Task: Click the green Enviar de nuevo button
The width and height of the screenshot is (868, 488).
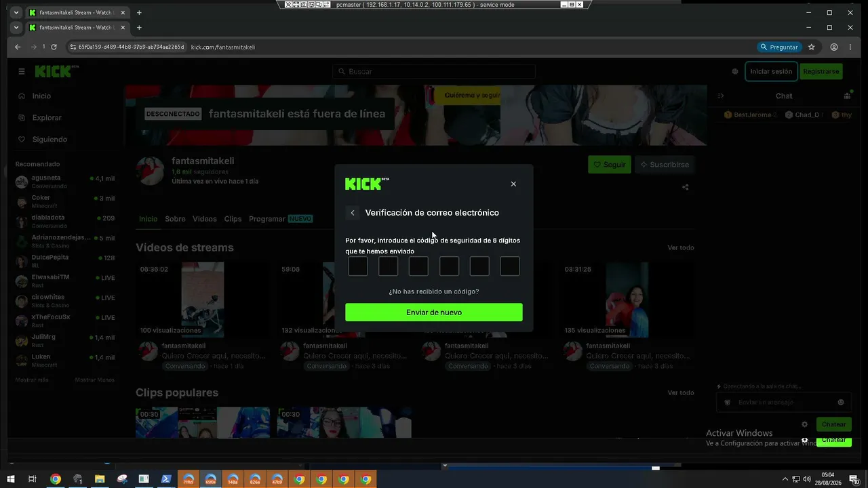Action: (x=434, y=312)
